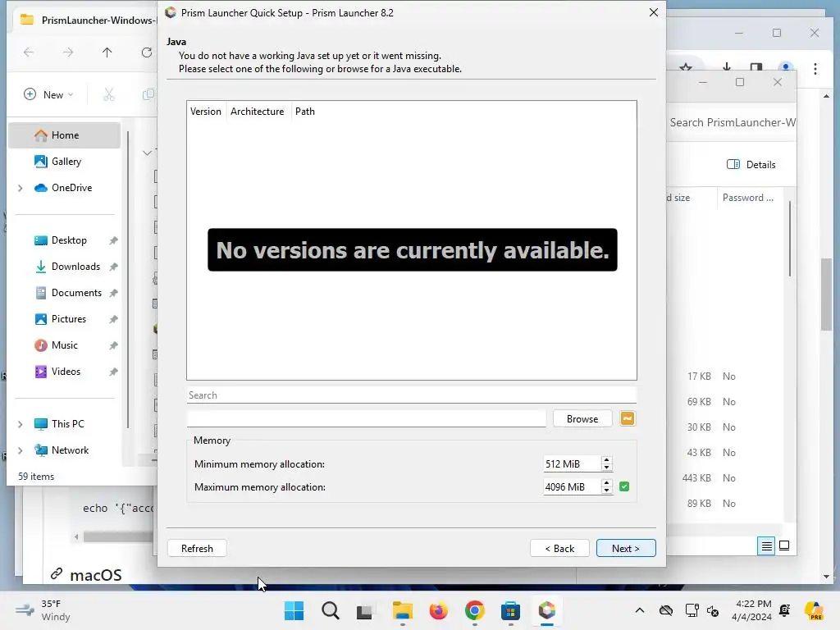Unpin Videos using its pin icon

pos(113,372)
